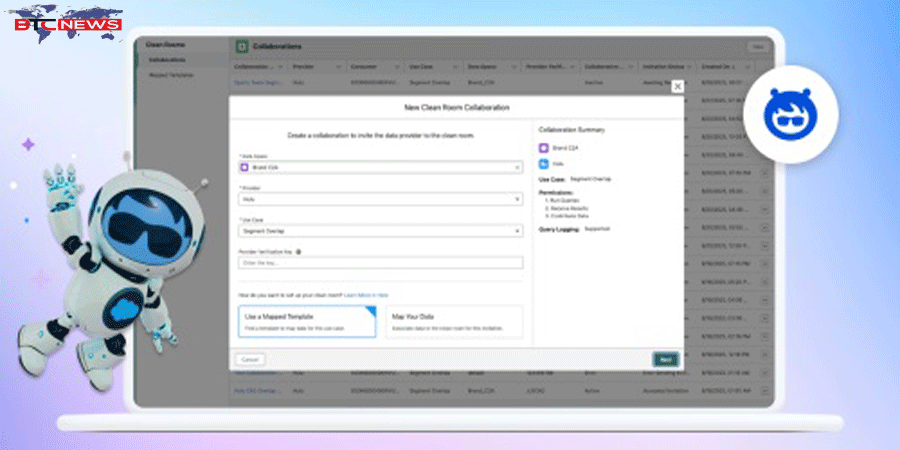Close the New Clean Room Collaboration dialog

[x=677, y=87]
